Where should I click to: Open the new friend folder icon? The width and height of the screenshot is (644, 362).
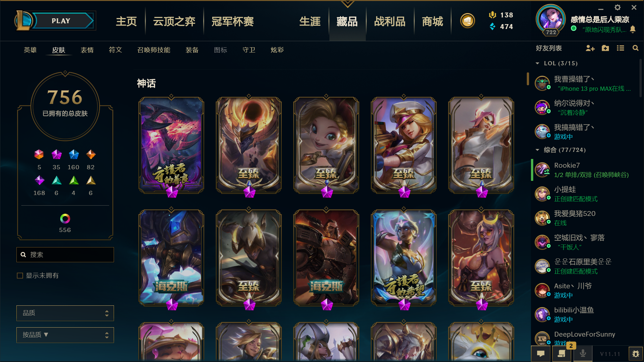[x=605, y=48]
